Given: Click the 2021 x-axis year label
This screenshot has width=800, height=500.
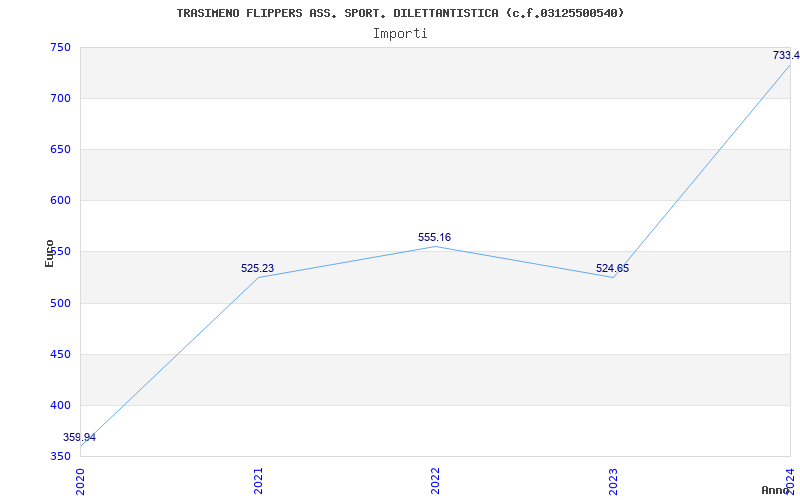Looking at the screenshot, I should click(258, 479).
